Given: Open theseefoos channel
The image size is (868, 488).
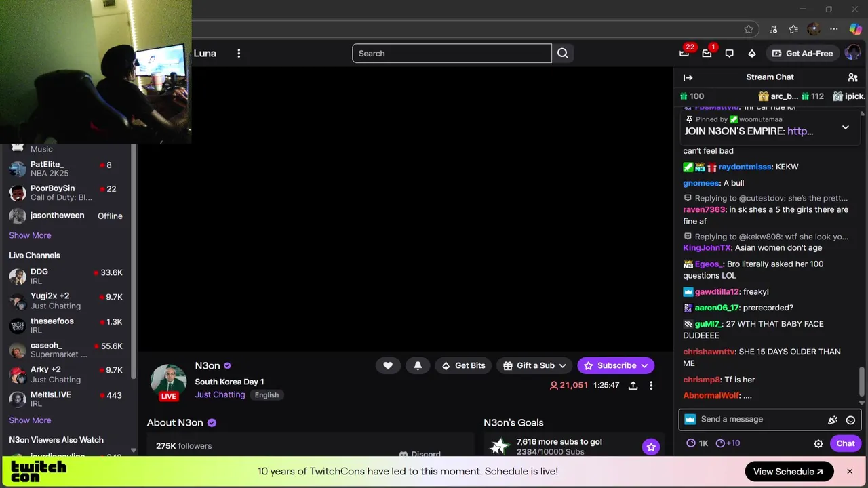Looking at the screenshot, I should (66, 325).
